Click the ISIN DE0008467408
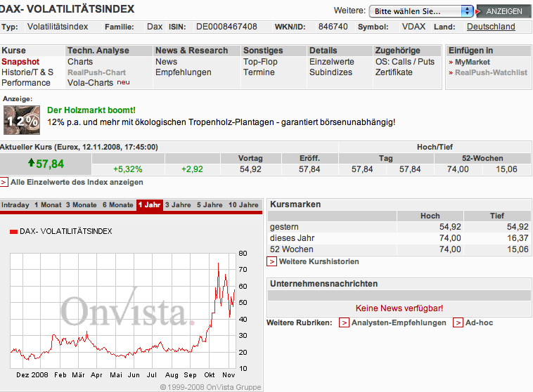This screenshot has height=392, width=533. [226, 27]
